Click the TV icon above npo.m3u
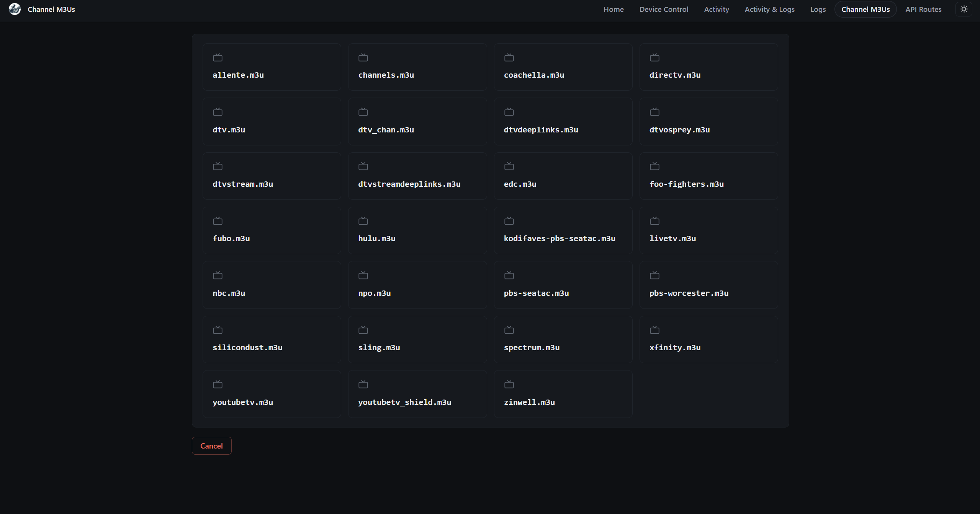Screen dimensions: 980x514 point(363,275)
